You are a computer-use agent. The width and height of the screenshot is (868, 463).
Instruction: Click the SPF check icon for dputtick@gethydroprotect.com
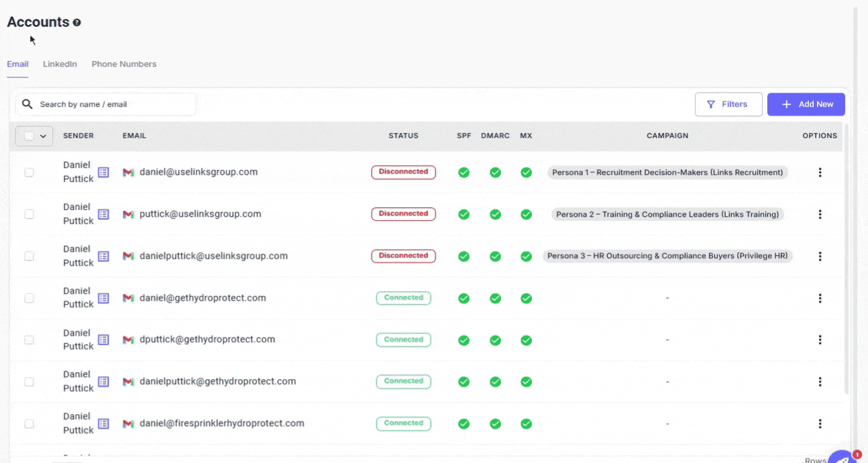tap(464, 340)
